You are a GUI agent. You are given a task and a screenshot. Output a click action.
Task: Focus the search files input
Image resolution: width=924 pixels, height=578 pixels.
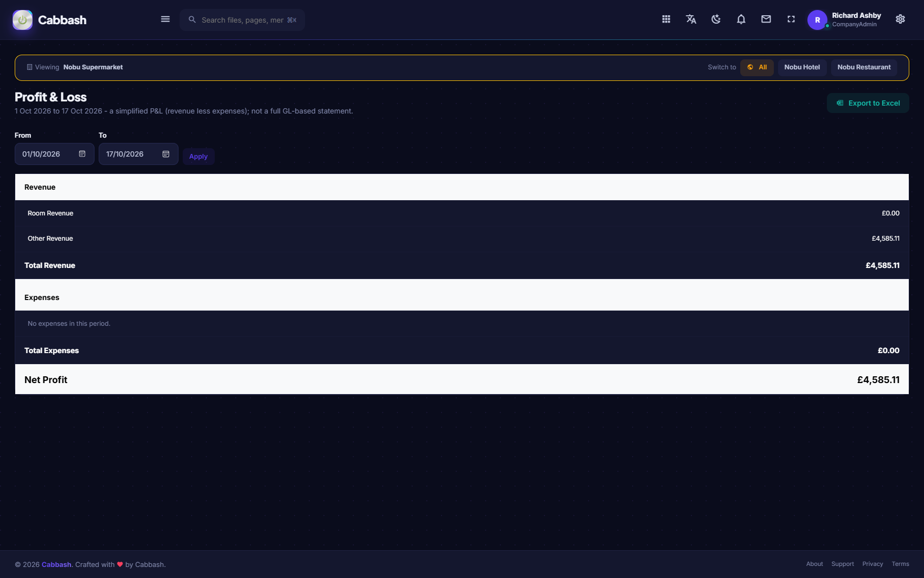243,20
